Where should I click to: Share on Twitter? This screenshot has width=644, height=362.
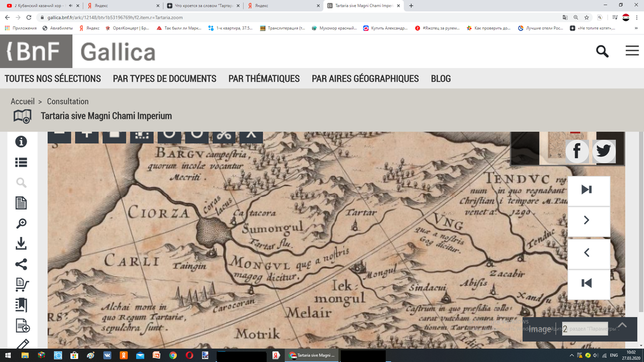tap(604, 151)
